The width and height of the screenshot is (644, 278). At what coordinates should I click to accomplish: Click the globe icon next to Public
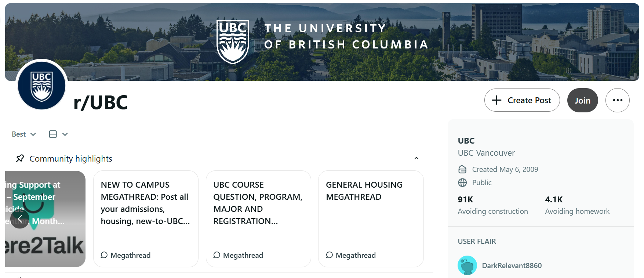click(x=462, y=183)
